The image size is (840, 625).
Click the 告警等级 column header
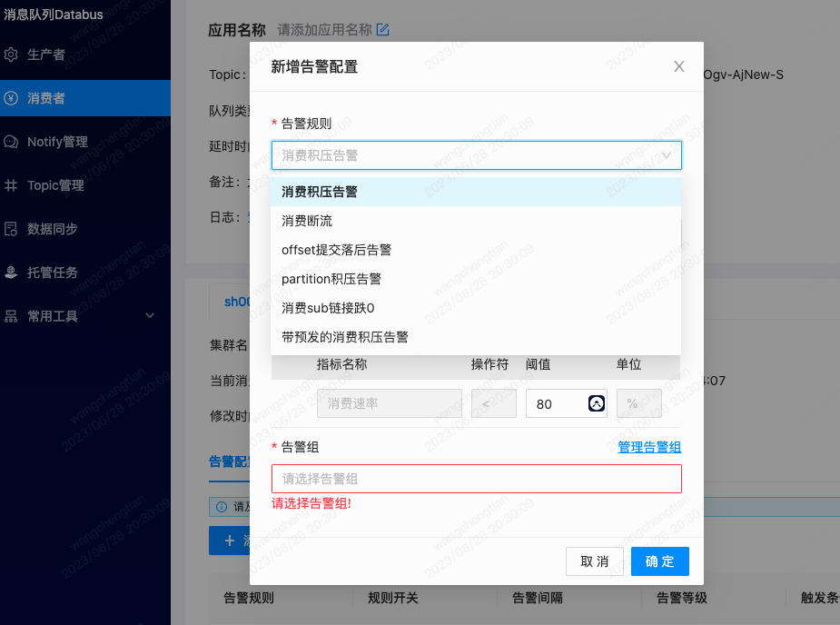point(682,598)
